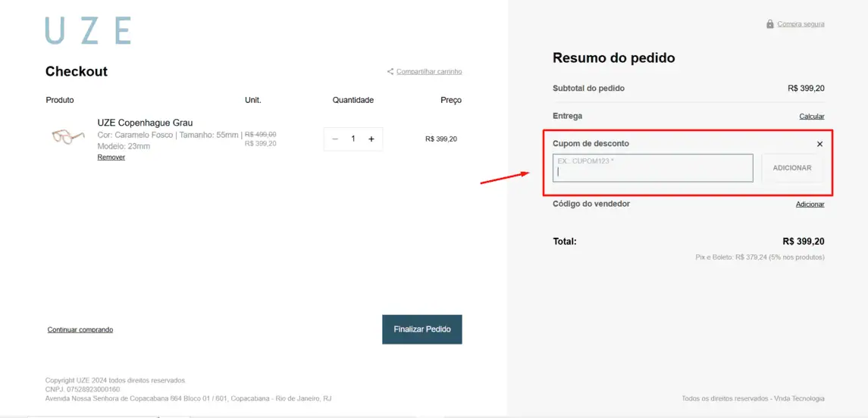Click the ADICIONAR coupon button
The height and width of the screenshot is (418, 868).
click(792, 167)
